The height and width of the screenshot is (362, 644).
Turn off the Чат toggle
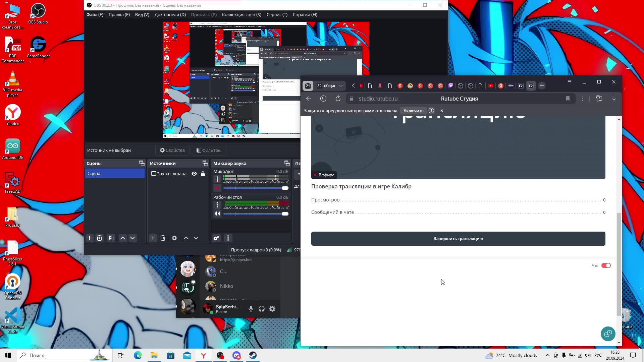[606, 265]
